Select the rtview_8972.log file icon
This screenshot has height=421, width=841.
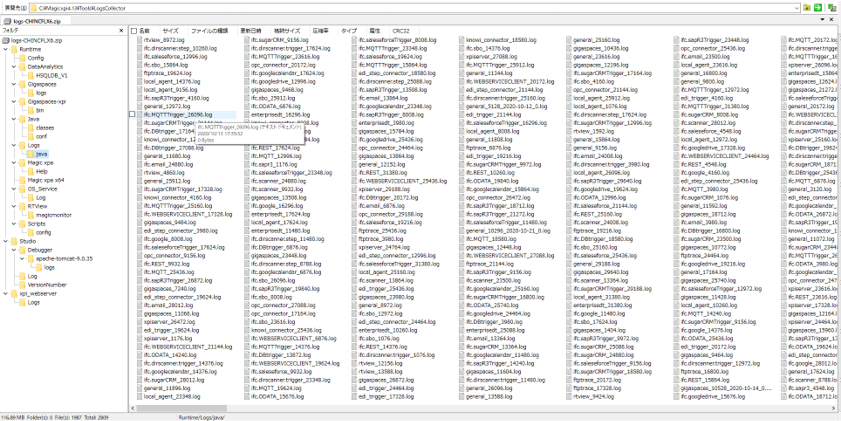click(x=139, y=40)
